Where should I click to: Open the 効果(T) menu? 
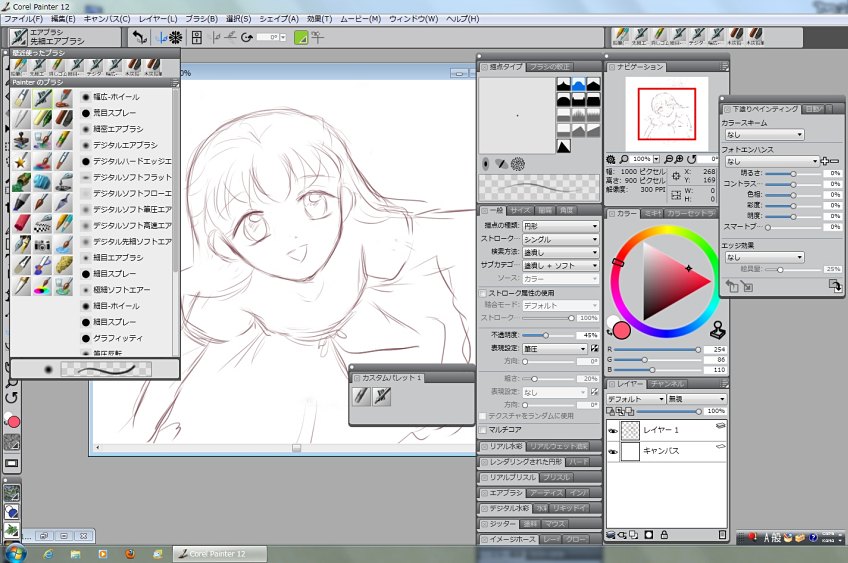point(320,19)
